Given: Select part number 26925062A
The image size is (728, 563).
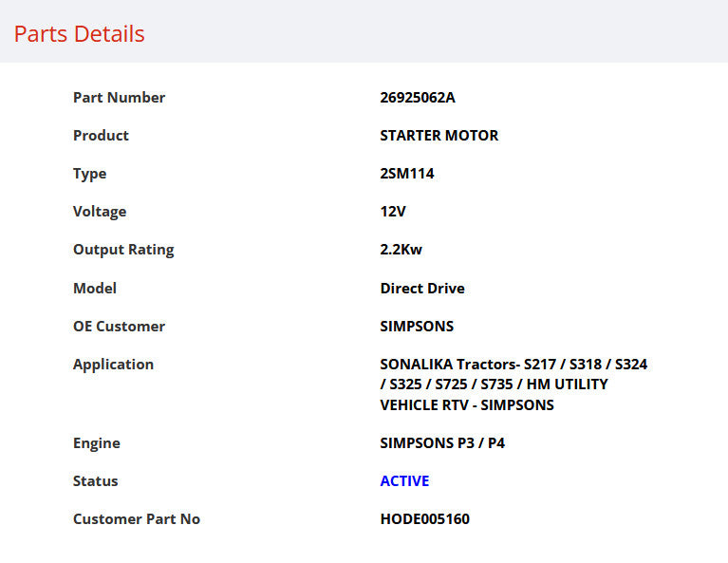Looking at the screenshot, I should (x=418, y=98).
